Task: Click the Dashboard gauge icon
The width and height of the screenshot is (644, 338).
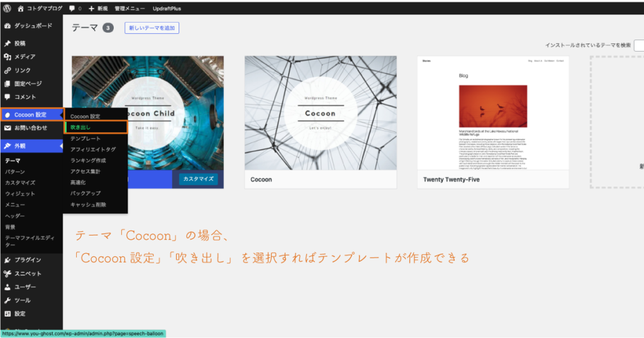Action: pos(8,26)
